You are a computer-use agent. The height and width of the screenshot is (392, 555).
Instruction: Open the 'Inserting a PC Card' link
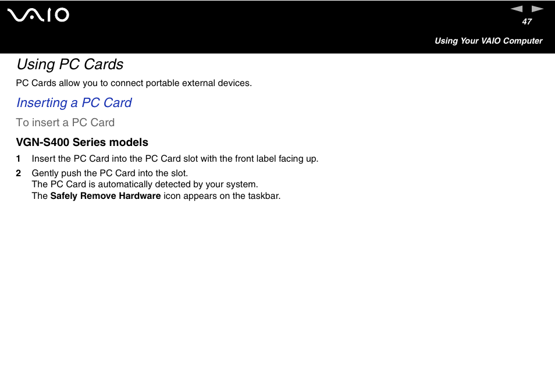(x=74, y=102)
